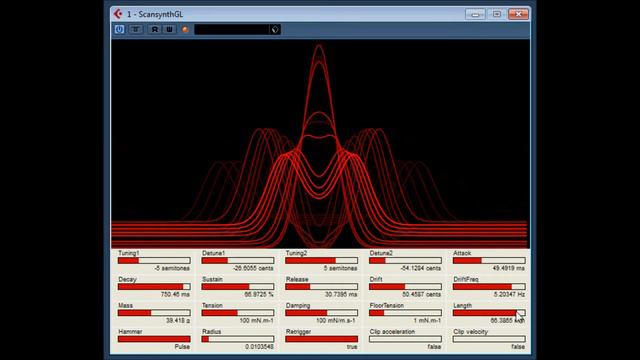Click the '-5 semitones' Tuning1 value
The width and height of the screenshot is (640, 360).
[172, 268]
